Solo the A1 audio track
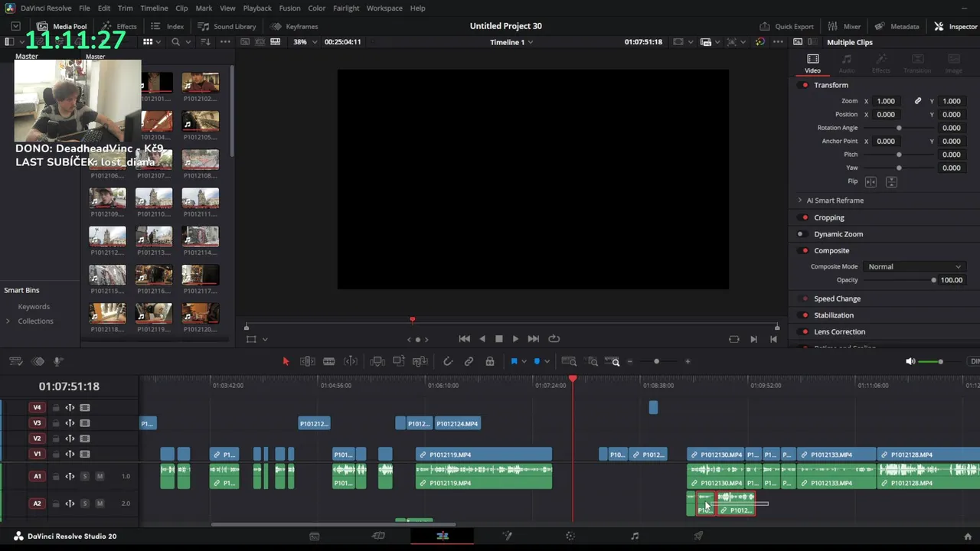Screen dimensions: 980x551 (85, 477)
